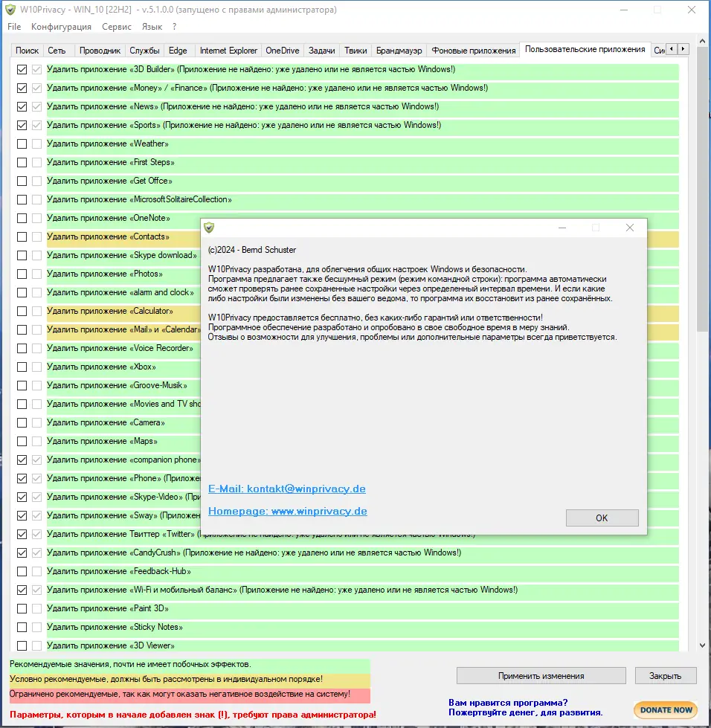Click «Удалить приложение «OneNote»» row text
The image size is (711, 728).
coord(108,218)
